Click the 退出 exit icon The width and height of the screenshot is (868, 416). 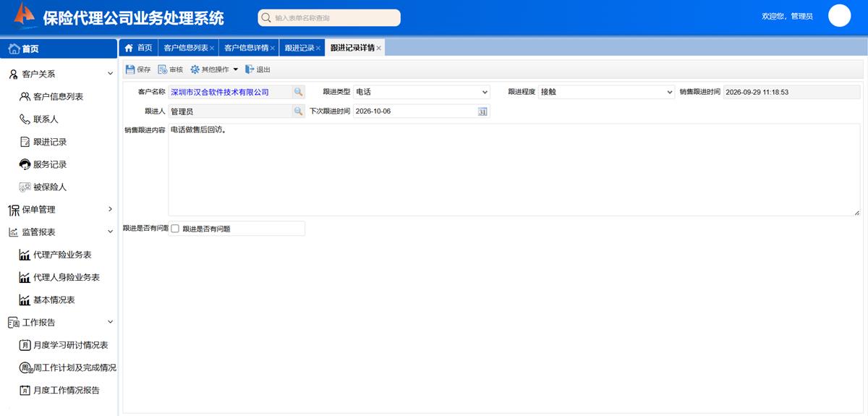pos(250,69)
